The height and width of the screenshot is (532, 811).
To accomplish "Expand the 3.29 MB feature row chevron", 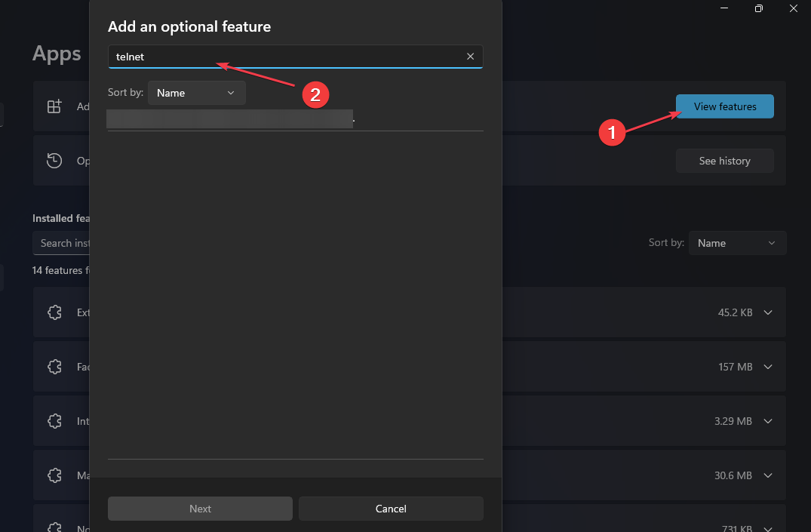I will (768, 421).
